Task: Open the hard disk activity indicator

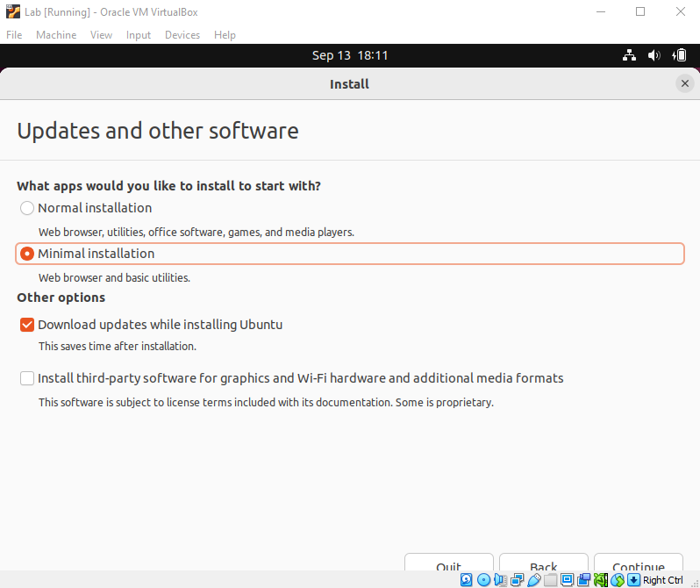Action: [x=466, y=580]
